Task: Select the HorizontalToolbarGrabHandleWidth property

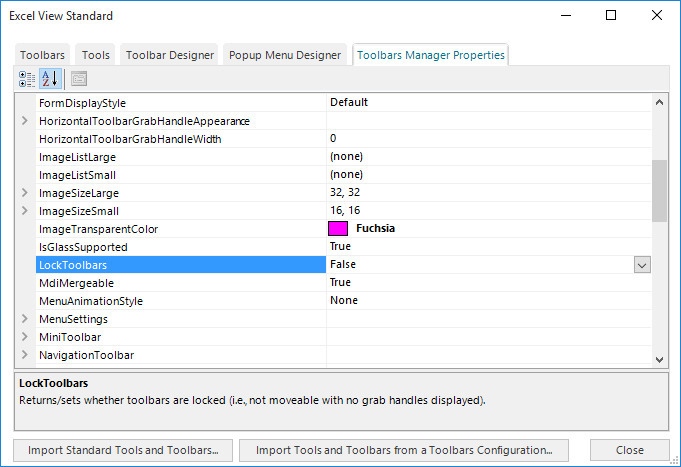Action: click(x=130, y=139)
